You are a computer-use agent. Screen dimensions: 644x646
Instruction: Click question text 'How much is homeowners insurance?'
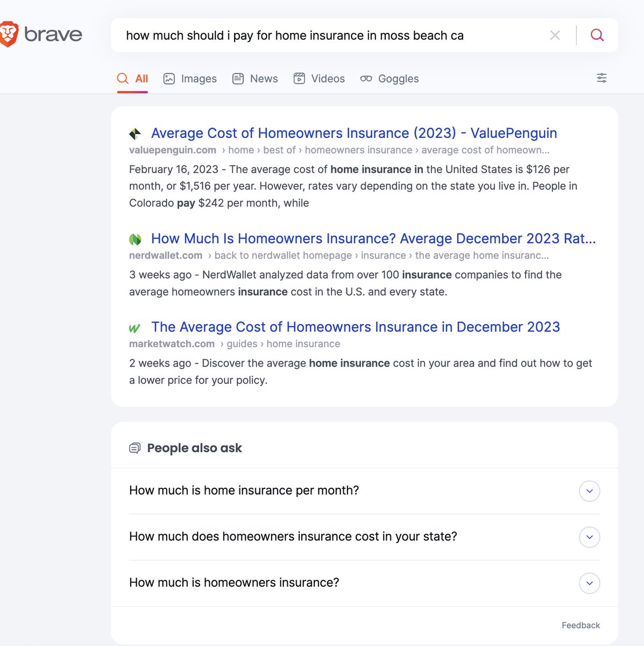234,582
